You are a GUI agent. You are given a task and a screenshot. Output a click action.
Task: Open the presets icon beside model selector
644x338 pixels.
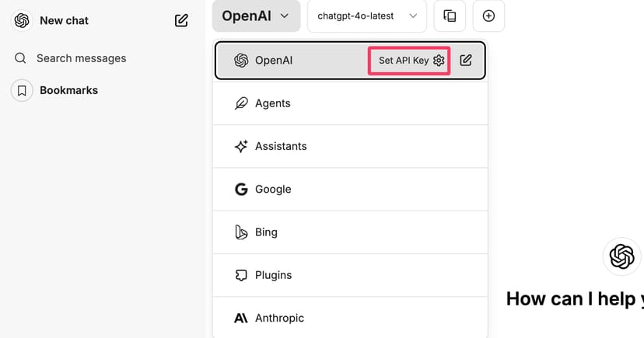click(x=450, y=16)
